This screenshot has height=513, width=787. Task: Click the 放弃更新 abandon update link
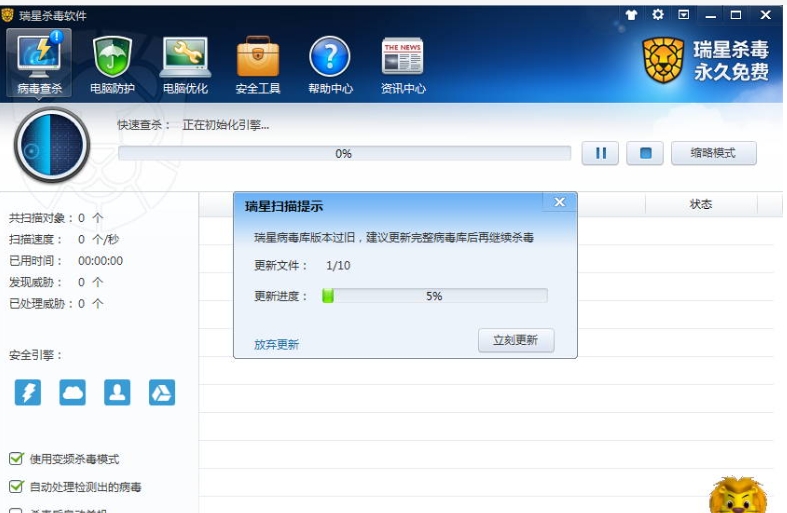pyautogui.click(x=277, y=344)
